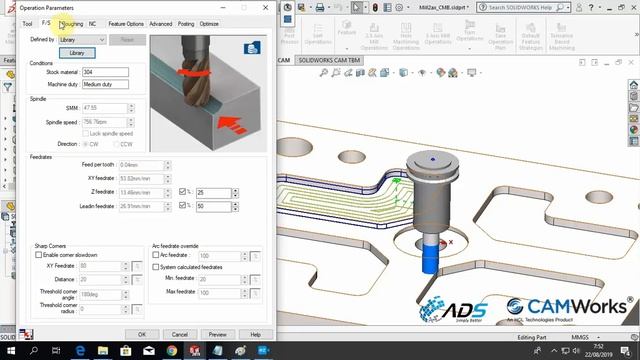Switch to Feature Options tab
This screenshot has width=640, height=360.
126,24
